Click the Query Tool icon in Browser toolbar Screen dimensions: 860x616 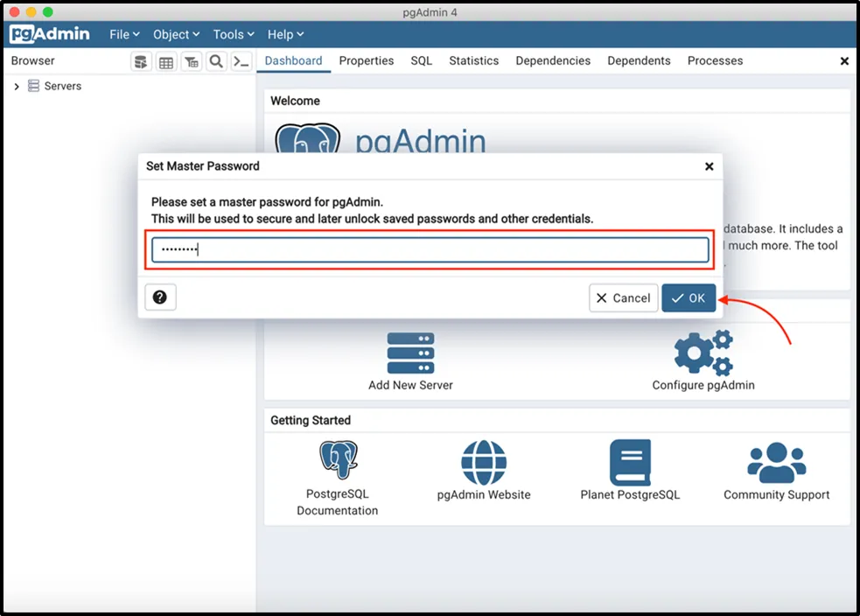[140, 61]
